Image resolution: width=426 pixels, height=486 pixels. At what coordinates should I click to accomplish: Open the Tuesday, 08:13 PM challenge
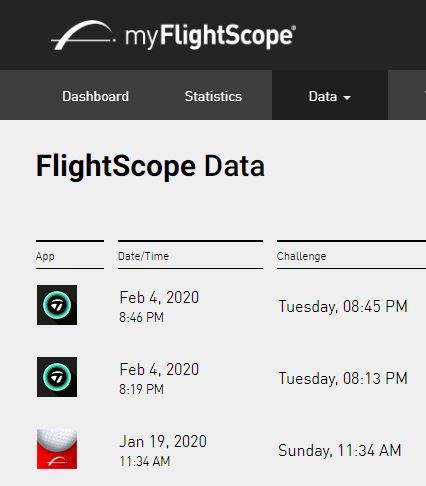[x=343, y=378]
